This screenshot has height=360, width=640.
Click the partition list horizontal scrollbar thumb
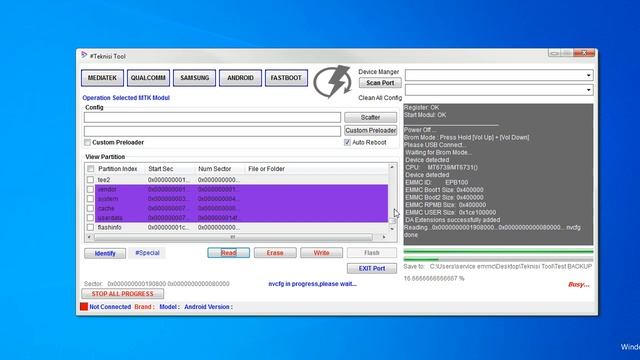click(x=233, y=237)
